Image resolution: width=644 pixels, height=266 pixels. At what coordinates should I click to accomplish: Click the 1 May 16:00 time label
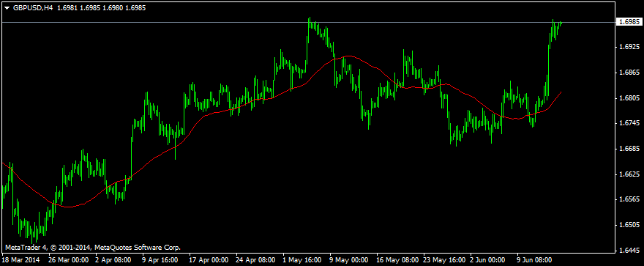[302, 260]
